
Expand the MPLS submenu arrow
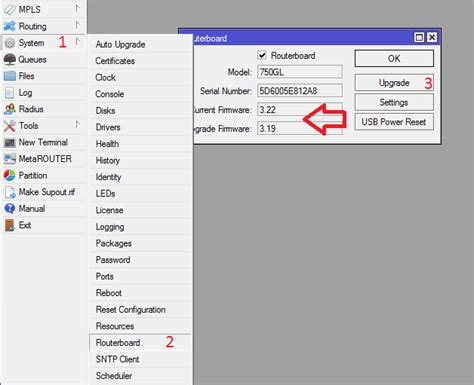click(77, 8)
